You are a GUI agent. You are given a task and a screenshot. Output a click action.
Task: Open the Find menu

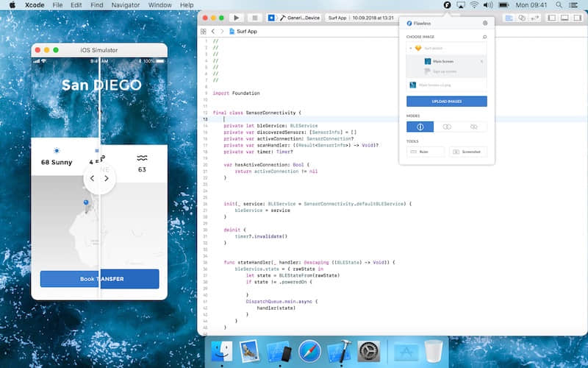(97, 5)
